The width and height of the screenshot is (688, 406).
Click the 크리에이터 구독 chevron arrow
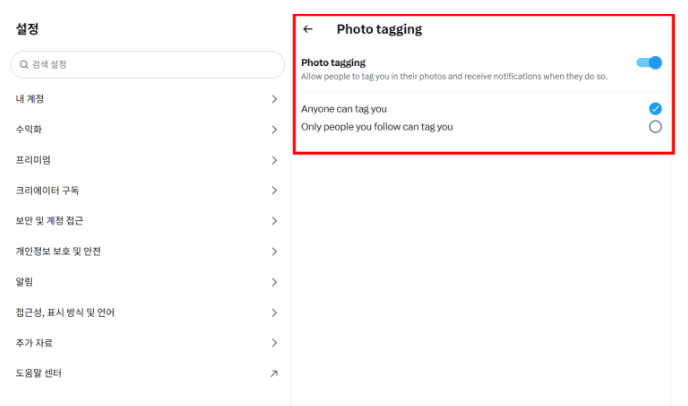pyautogui.click(x=274, y=191)
